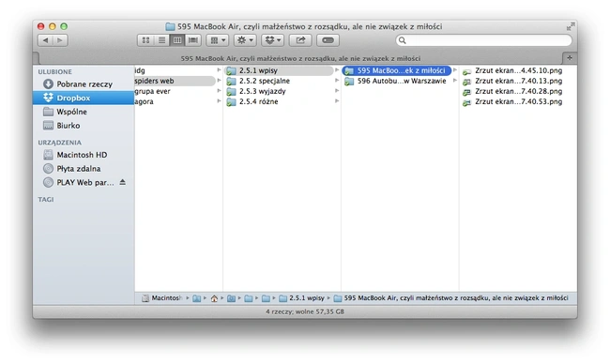Viewport: 610px width, 364px height.
Task: Click the magnifier icon in search field
Action: [x=403, y=40]
